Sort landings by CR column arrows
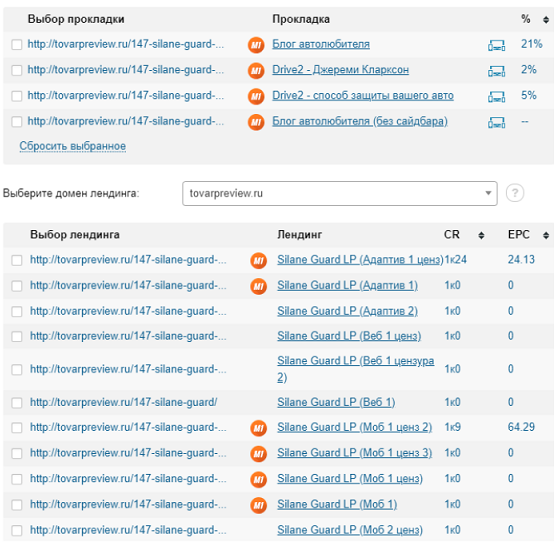The image size is (557, 548). click(481, 235)
